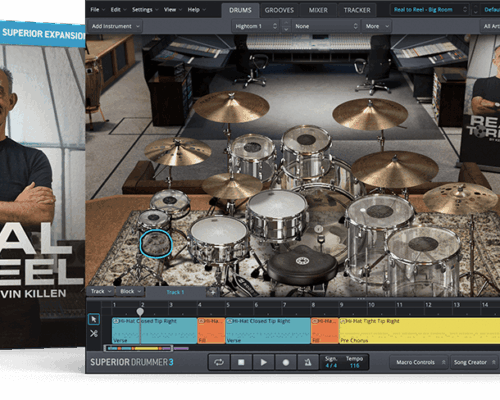This screenshot has height=400, width=500.
Task: Switch to the MIXER tab
Action: point(318,10)
